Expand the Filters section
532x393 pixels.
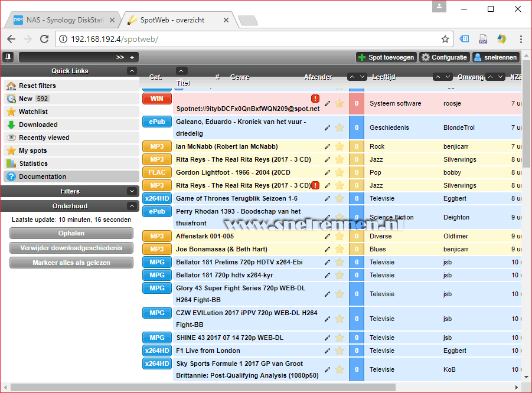click(132, 191)
